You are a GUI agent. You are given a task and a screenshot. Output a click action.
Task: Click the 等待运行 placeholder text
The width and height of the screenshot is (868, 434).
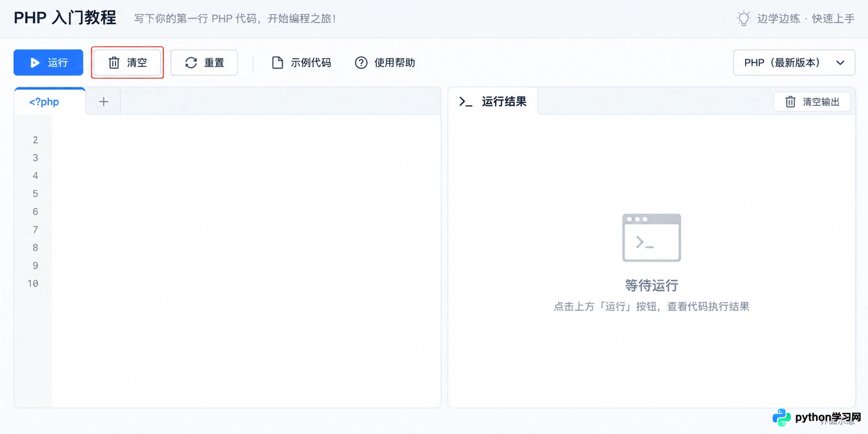[652, 285]
